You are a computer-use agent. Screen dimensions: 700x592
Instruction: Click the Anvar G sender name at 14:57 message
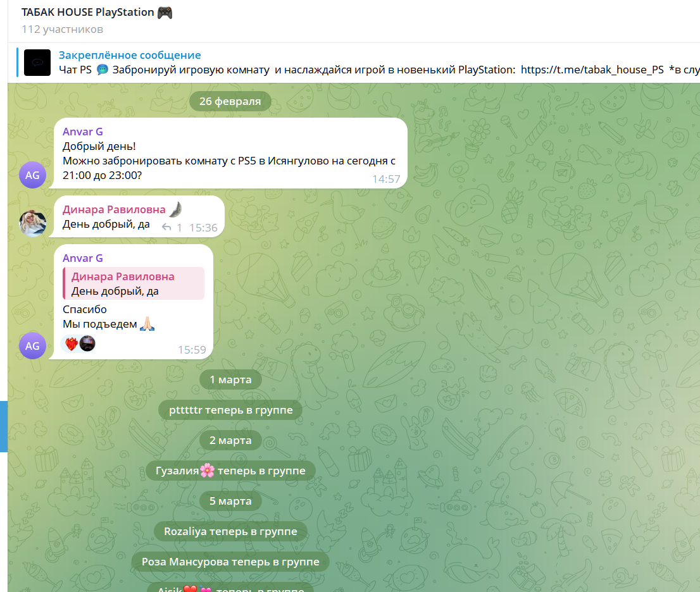click(82, 132)
